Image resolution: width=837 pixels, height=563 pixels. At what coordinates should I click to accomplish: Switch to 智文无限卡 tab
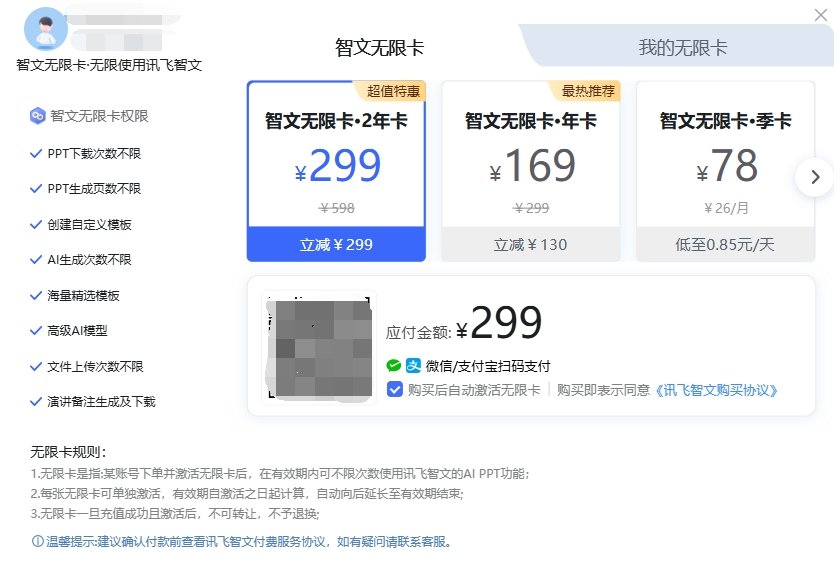[x=380, y=47]
